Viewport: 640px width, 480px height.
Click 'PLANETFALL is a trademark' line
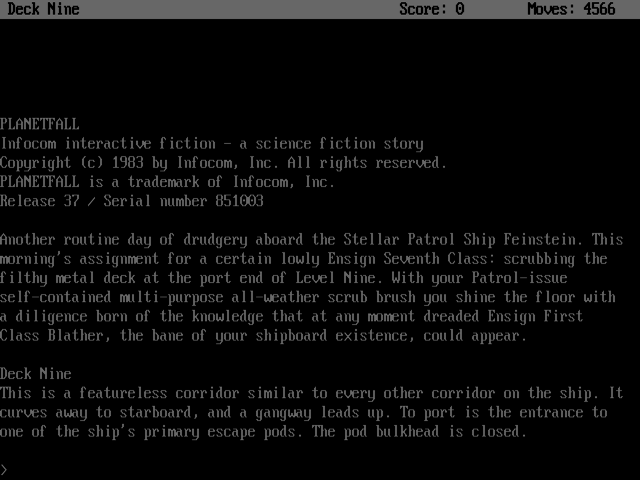tap(167, 182)
